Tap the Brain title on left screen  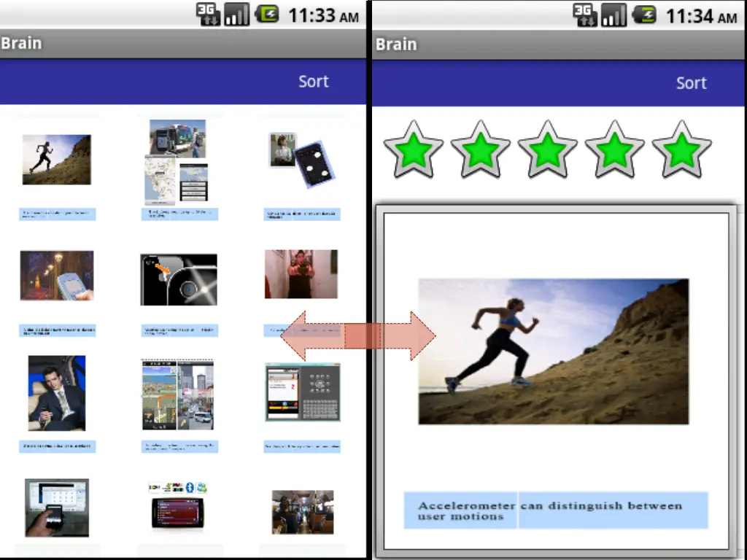click(21, 43)
